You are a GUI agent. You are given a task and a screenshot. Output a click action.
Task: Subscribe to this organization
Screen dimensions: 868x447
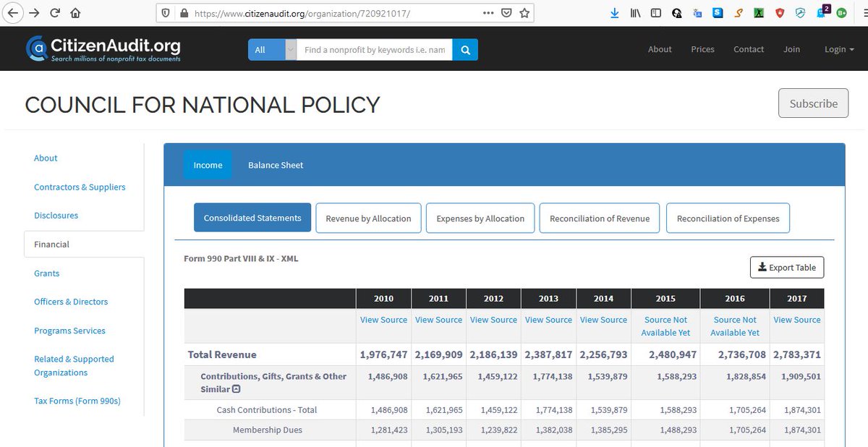coord(813,103)
